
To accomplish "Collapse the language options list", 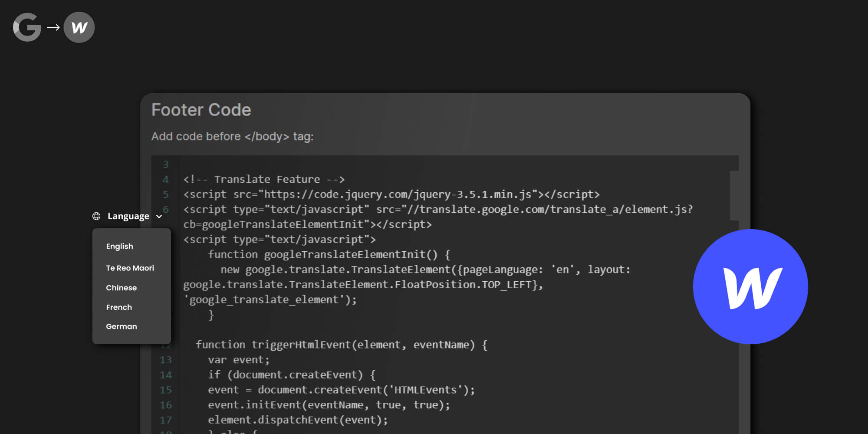I will [x=159, y=217].
